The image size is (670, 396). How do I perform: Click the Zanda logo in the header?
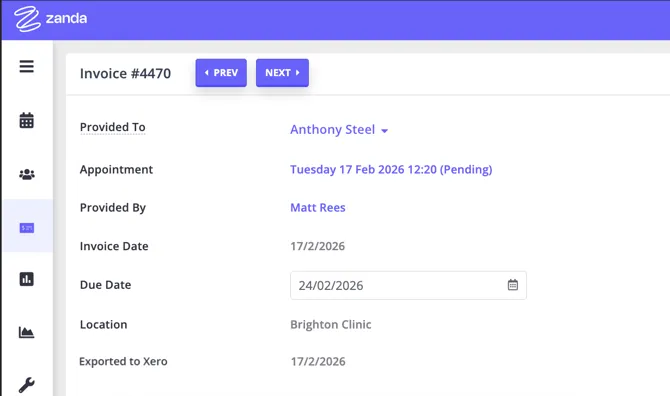pyautogui.click(x=50, y=19)
